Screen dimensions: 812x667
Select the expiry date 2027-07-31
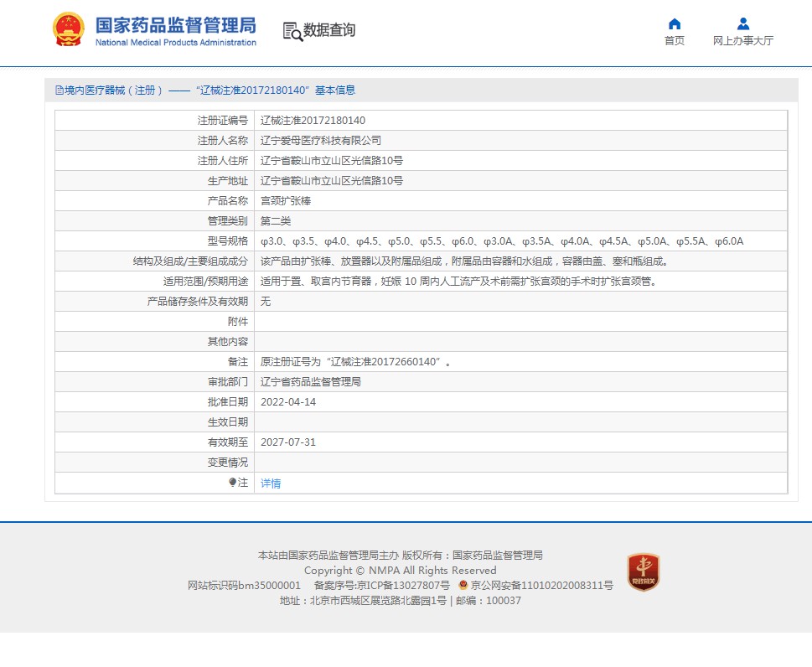point(288,442)
